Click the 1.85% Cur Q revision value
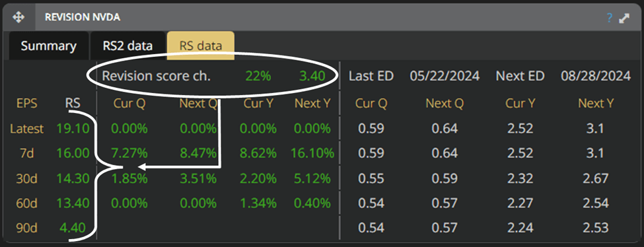This screenshot has height=247, width=644. pyautogui.click(x=129, y=179)
